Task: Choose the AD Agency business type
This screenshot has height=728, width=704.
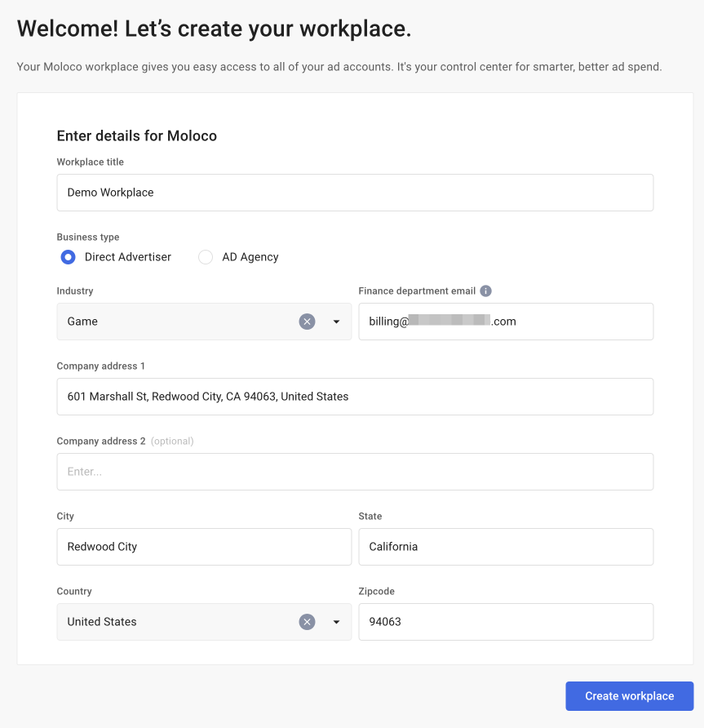Action: click(206, 257)
